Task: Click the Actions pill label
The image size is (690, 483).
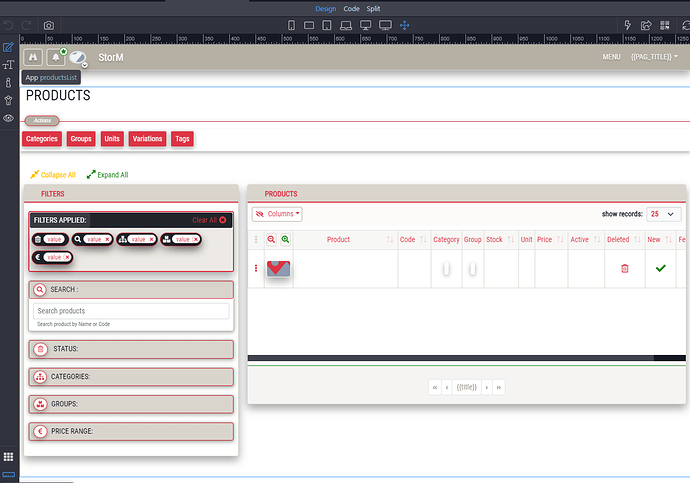Action: [42, 120]
